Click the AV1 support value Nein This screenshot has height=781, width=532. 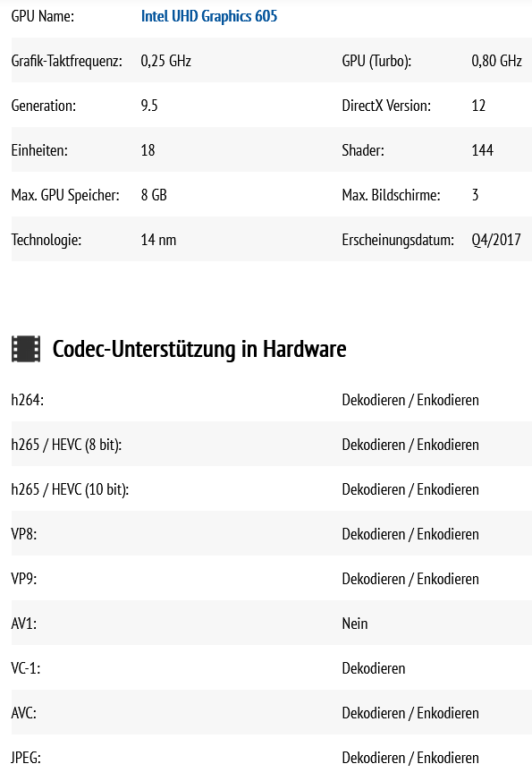point(355,624)
